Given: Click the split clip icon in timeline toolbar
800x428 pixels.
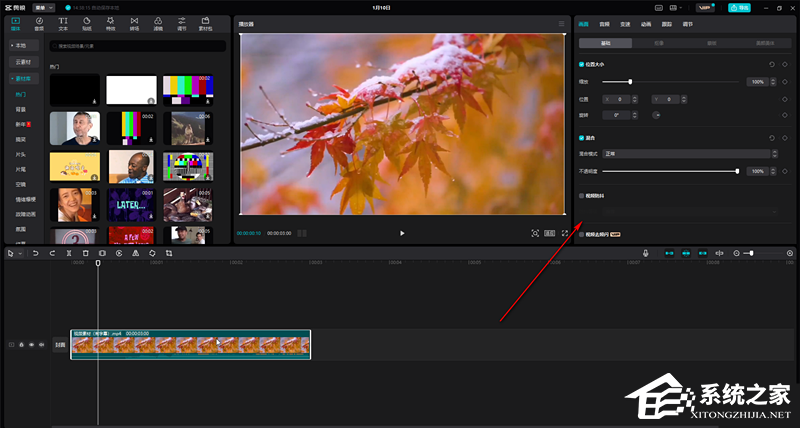Looking at the screenshot, I should coord(68,253).
